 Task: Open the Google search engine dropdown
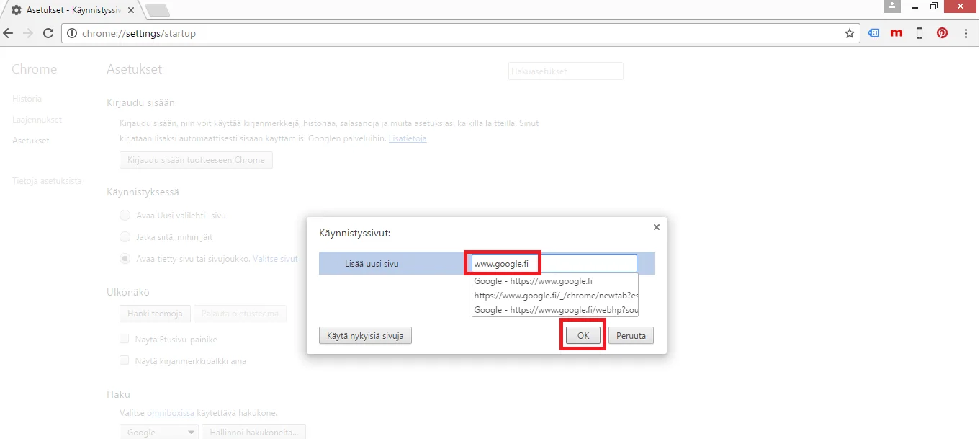[158, 432]
